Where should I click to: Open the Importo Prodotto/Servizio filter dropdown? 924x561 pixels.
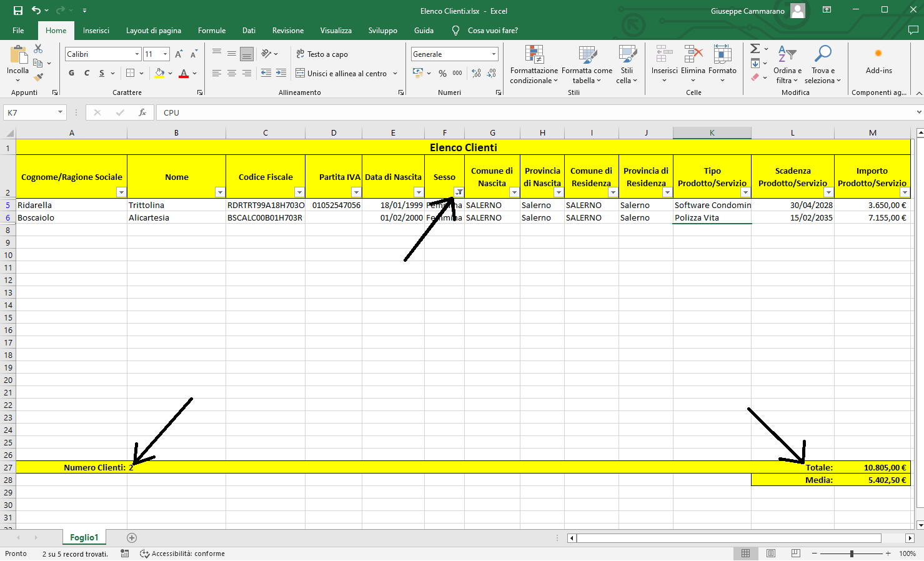click(905, 192)
